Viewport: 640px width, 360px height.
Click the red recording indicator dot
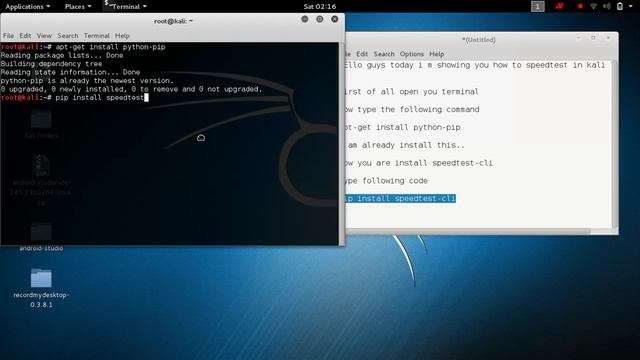[x=580, y=7]
